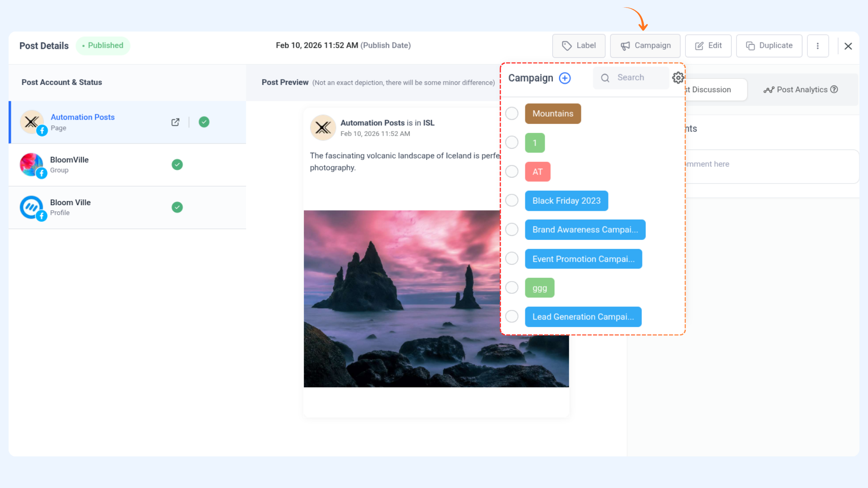The height and width of the screenshot is (488, 868).
Task: Click green check status for Bloom Ville profile
Action: click(177, 207)
